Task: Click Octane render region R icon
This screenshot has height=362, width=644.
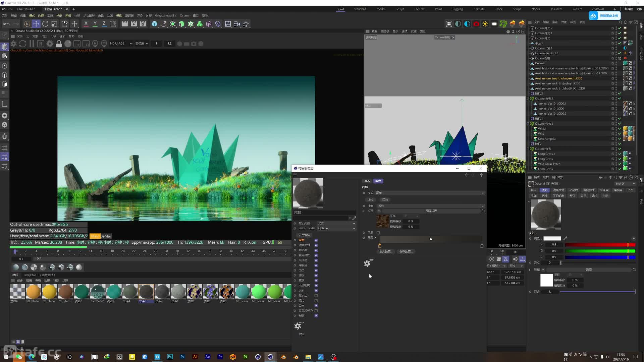Action: pyautogui.click(x=41, y=44)
